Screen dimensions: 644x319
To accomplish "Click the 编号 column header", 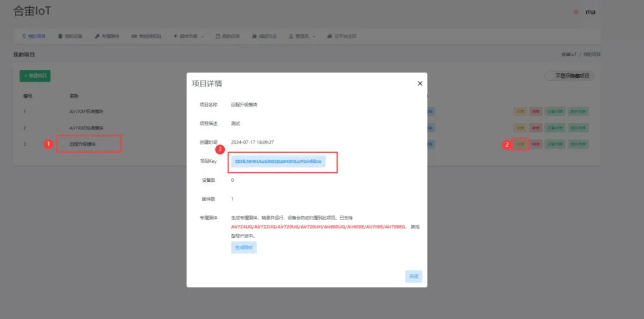I will pos(27,96).
